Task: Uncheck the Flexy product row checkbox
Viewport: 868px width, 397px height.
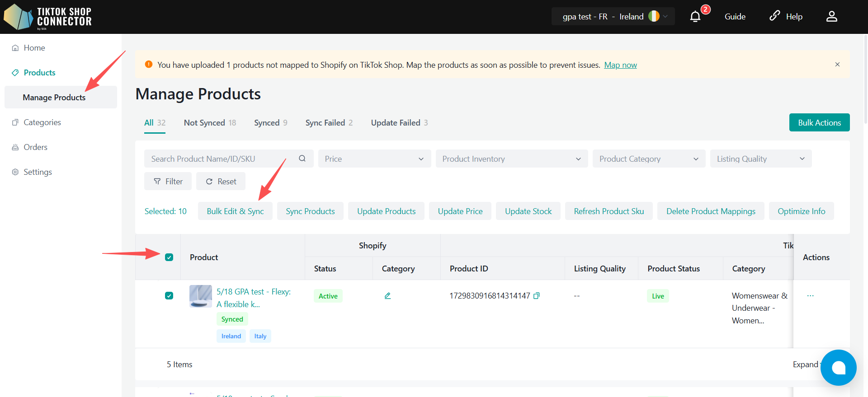Action: pyautogui.click(x=169, y=296)
